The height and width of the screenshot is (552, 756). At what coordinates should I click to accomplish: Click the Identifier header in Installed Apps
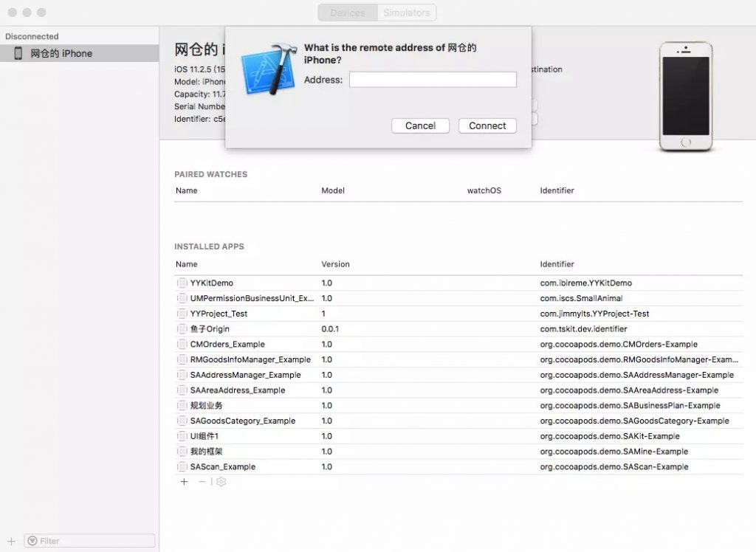(557, 264)
